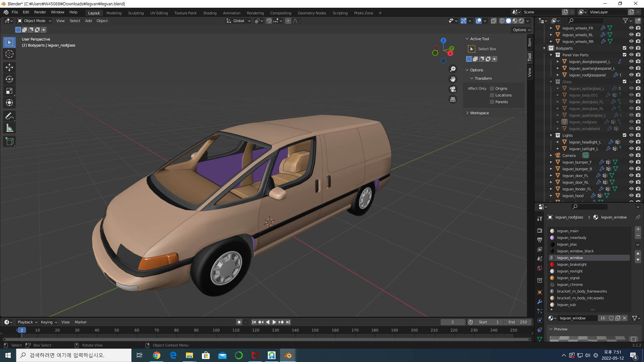Click the Add Cube tool

coord(9,141)
